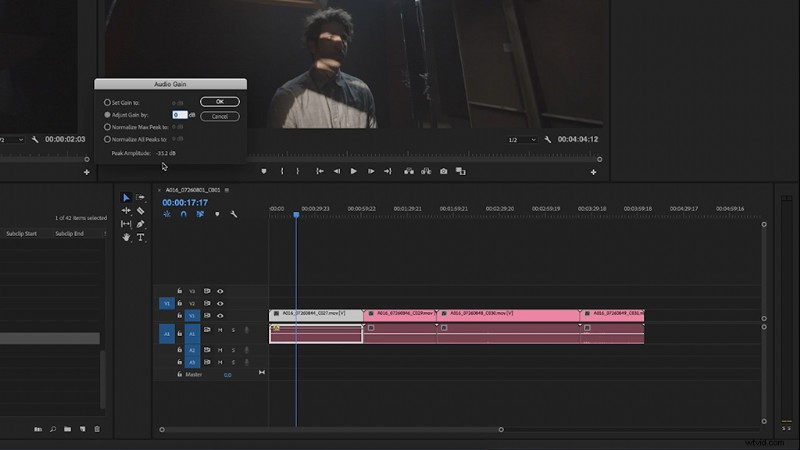Click the Adjust Gain by dB input field
This screenshot has width=800, height=450.
coord(180,115)
